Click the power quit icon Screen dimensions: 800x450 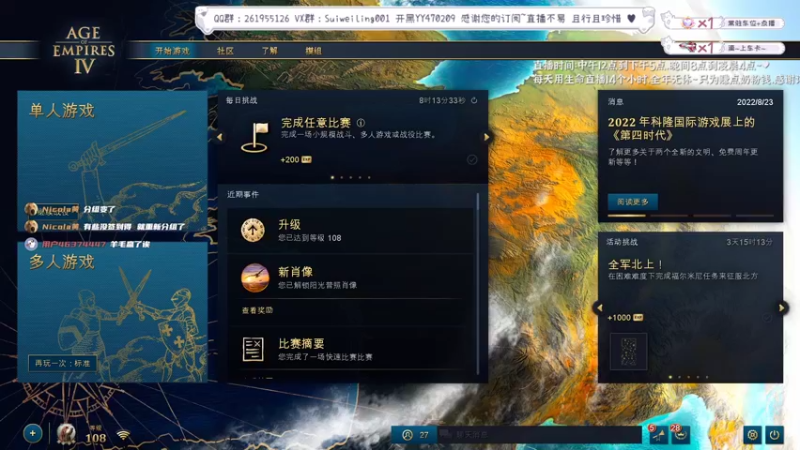pos(774,435)
